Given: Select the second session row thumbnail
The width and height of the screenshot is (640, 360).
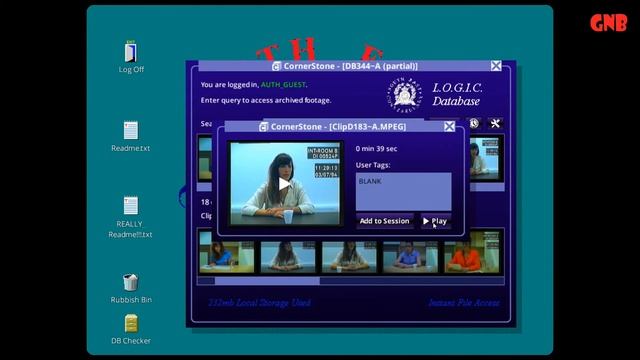Looking at the screenshot, I should 288,257.
